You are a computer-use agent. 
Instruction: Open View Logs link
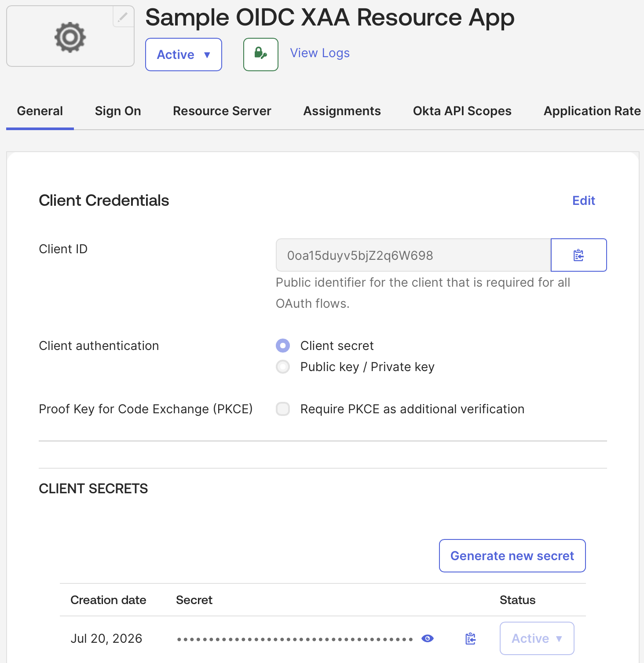click(x=320, y=53)
